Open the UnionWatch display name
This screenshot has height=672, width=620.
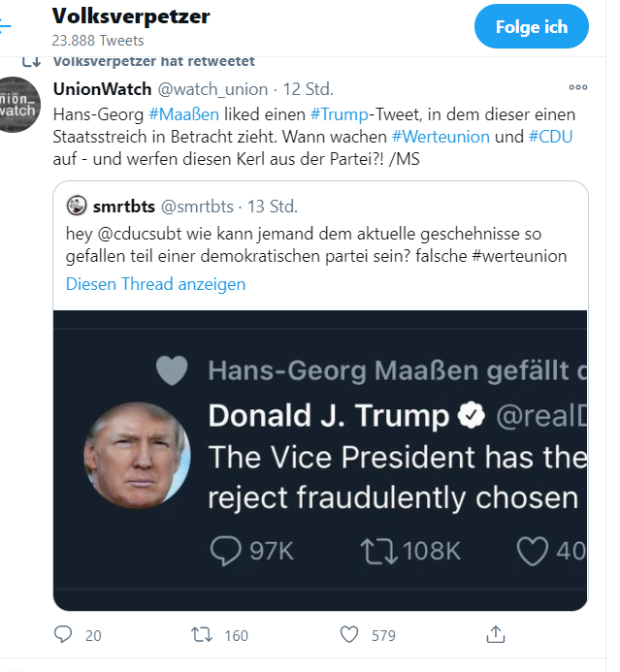(102, 89)
